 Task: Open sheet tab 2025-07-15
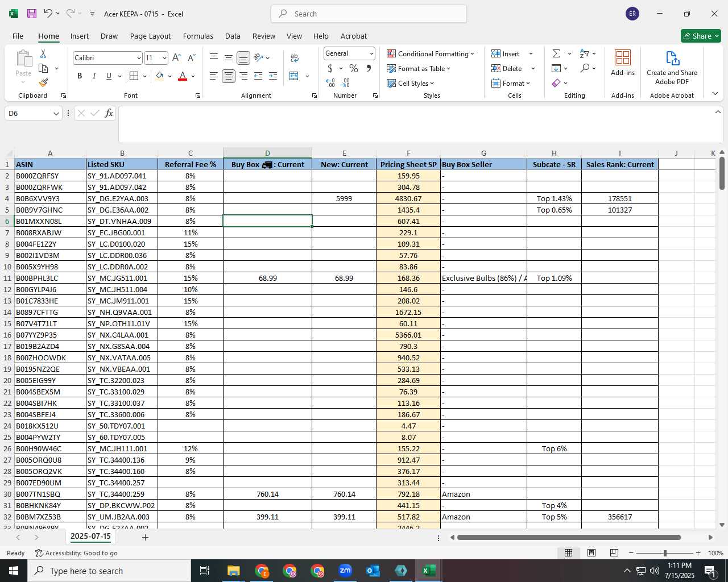(x=90, y=537)
